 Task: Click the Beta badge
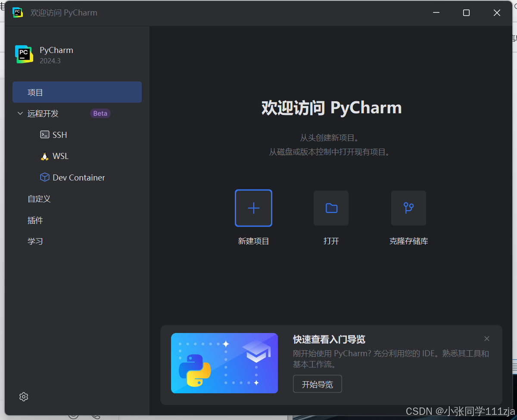pyautogui.click(x=100, y=113)
